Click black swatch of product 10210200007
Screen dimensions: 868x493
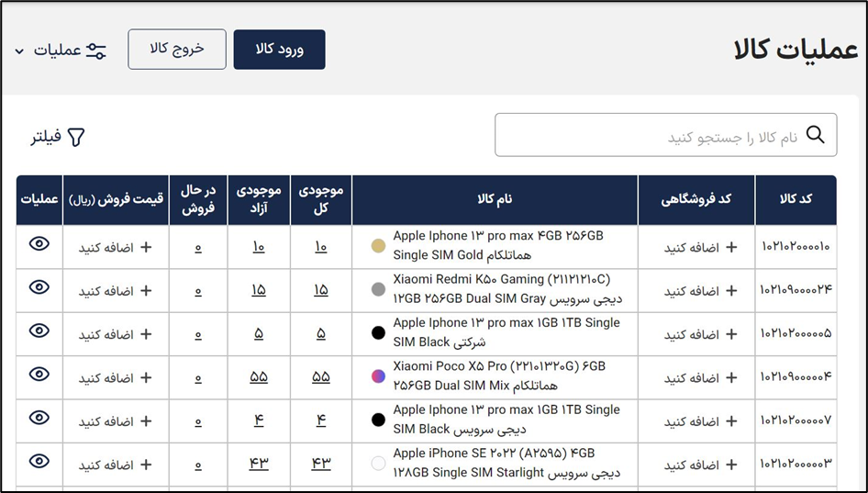[378, 420]
